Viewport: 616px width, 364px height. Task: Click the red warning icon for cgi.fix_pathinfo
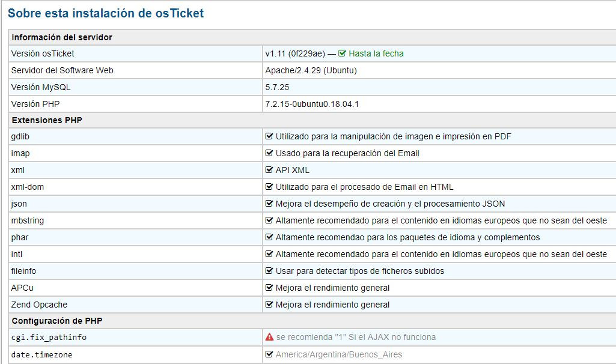(269, 337)
